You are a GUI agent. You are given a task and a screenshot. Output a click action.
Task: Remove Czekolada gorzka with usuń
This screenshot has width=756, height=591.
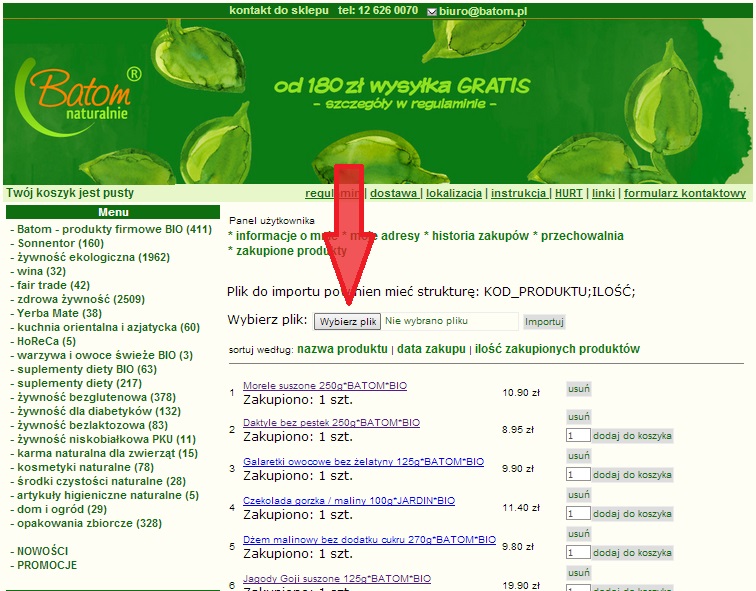pyautogui.click(x=579, y=495)
